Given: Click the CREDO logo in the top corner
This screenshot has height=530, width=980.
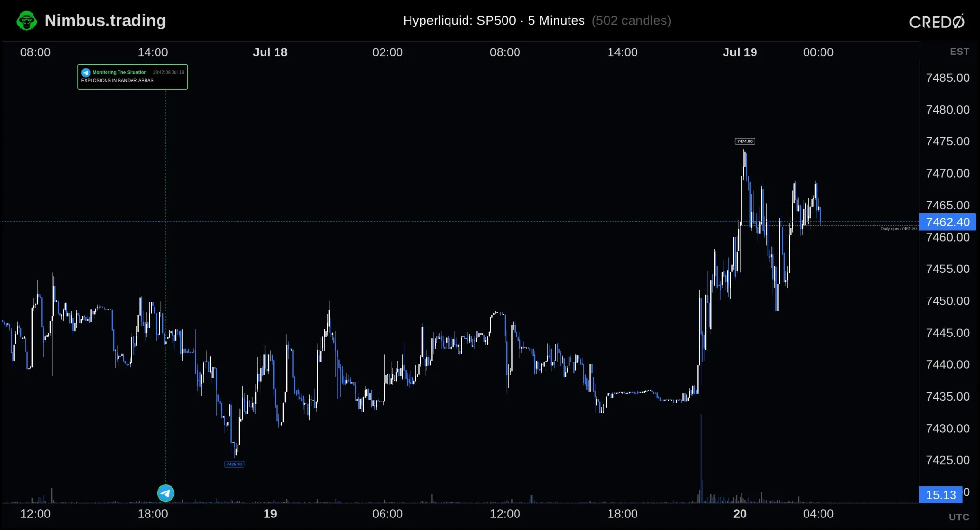Looking at the screenshot, I should [x=937, y=21].
